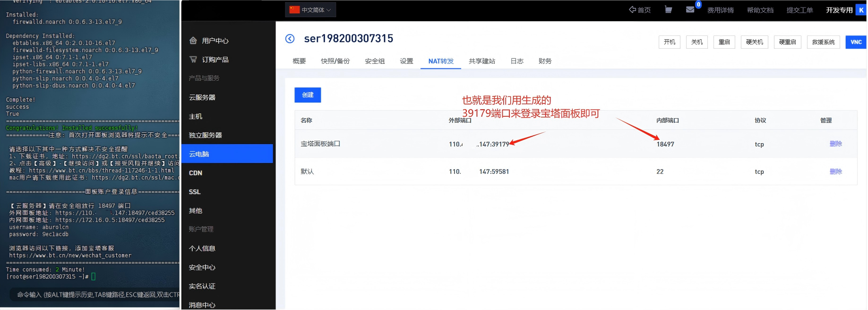This screenshot has width=868, height=310.
Task: Switch to the 安全组 tab
Action: 375,61
